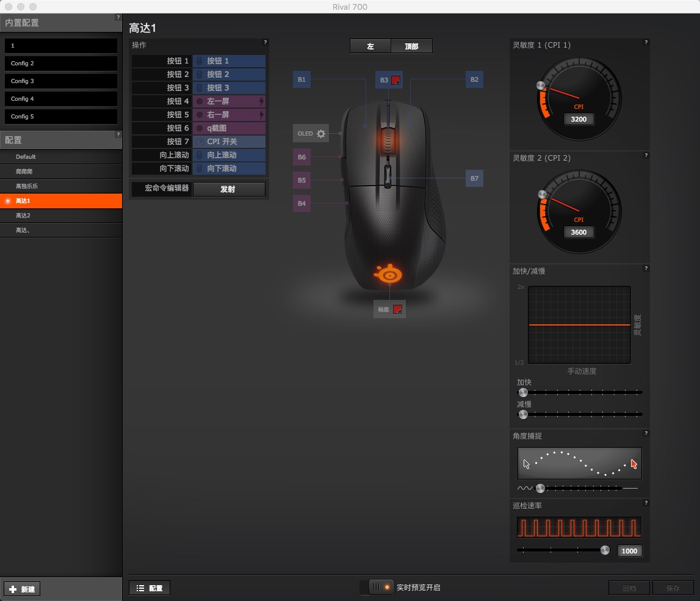Select onboard Config 3

point(61,81)
